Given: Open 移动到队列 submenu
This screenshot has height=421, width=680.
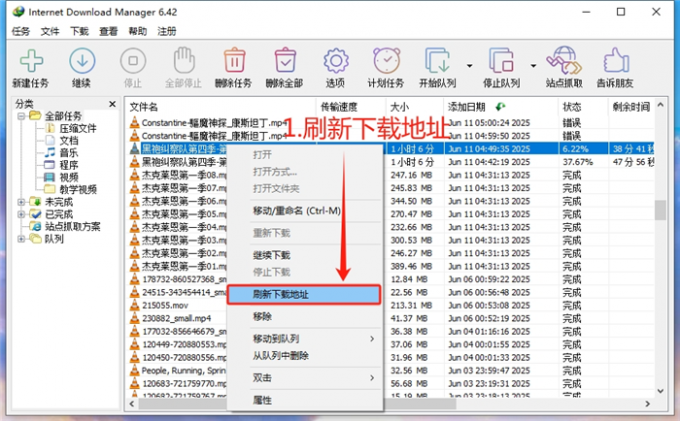Looking at the screenshot, I should click(x=304, y=339).
